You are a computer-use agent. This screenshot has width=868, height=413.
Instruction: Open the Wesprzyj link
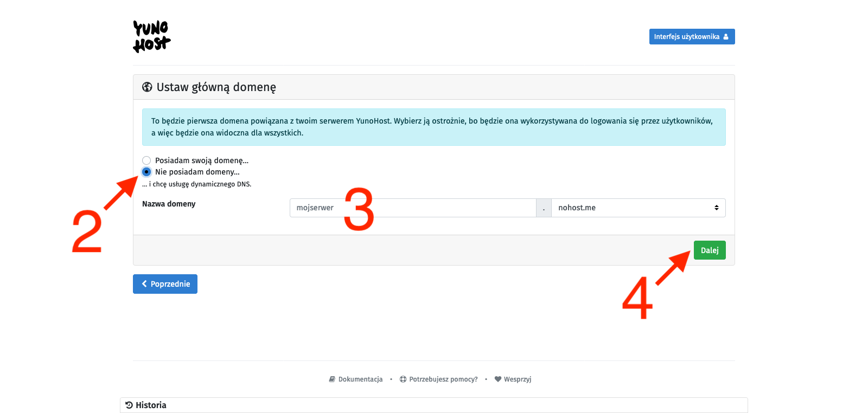[517, 379]
